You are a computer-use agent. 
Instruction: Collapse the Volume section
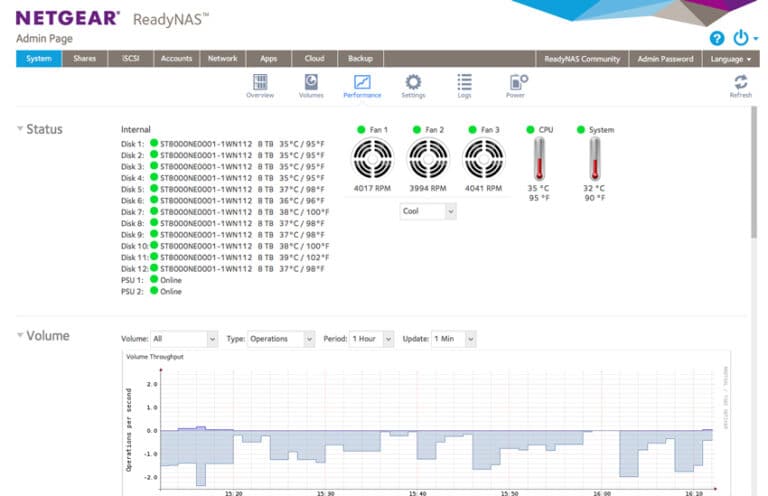(x=20, y=335)
